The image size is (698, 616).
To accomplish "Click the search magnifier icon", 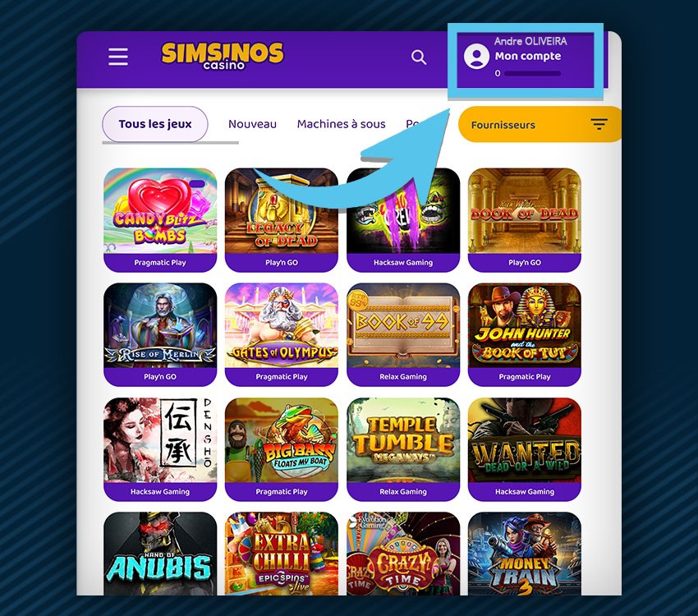I will click(x=419, y=57).
